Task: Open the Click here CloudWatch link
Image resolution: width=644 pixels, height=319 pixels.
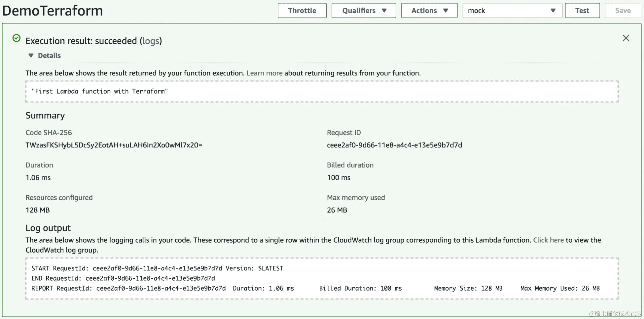Action: point(548,240)
